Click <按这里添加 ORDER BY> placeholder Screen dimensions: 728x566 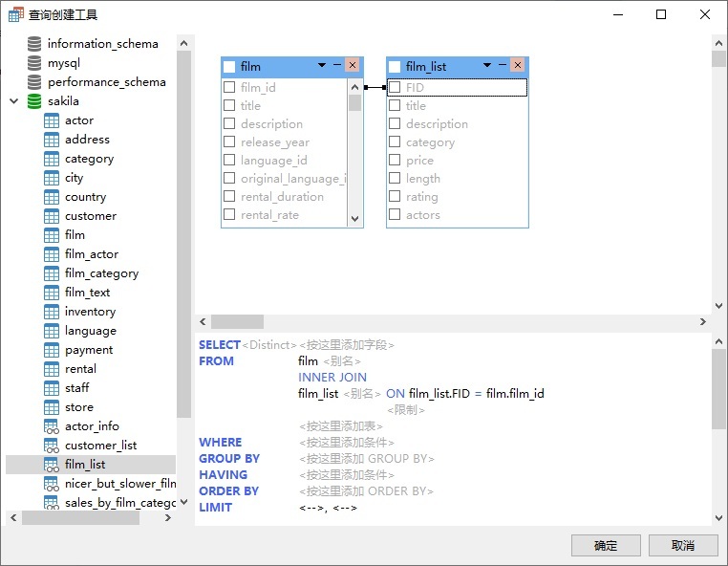[366, 491]
